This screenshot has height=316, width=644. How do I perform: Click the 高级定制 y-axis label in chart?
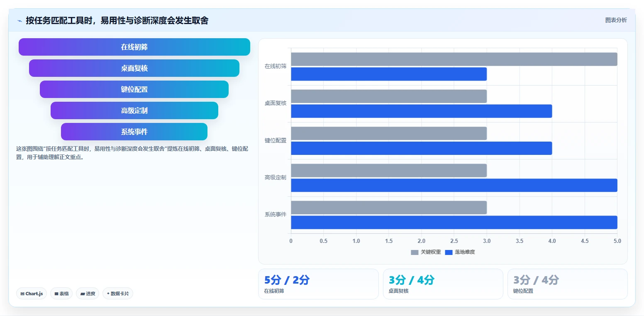276,178
